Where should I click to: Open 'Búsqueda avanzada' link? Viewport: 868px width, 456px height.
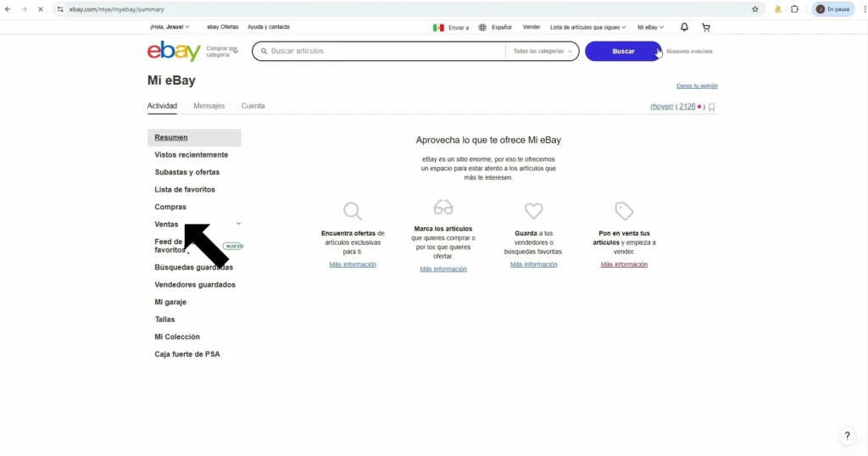[689, 52]
